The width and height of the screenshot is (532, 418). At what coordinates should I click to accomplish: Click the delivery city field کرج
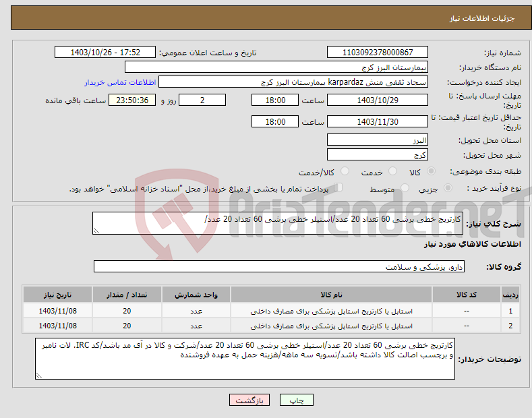[x=378, y=154]
